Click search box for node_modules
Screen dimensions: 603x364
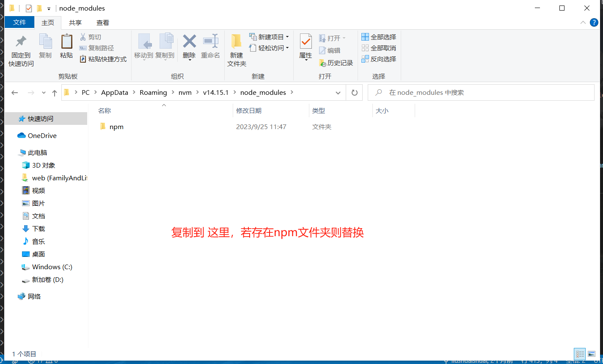(481, 92)
